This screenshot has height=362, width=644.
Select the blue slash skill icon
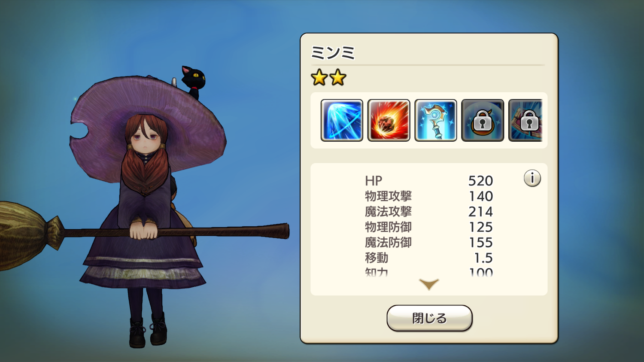point(342,120)
